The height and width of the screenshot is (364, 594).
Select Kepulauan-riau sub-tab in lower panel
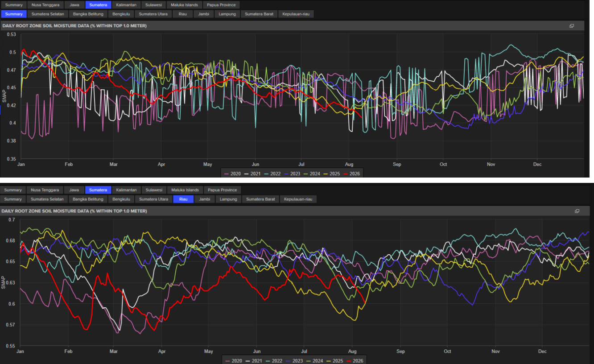pos(298,199)
